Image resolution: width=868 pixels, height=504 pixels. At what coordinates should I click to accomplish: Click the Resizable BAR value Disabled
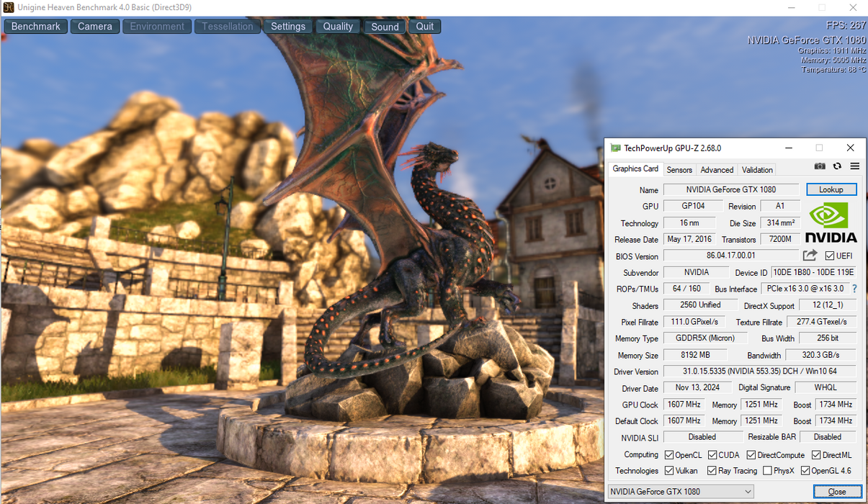pyautogui.click(x=828, y=437)
